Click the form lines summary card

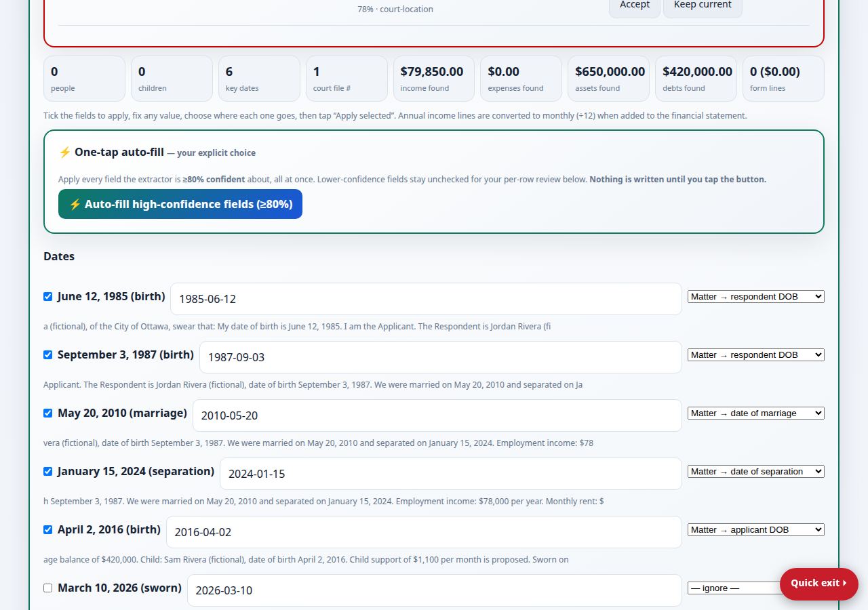784,79
